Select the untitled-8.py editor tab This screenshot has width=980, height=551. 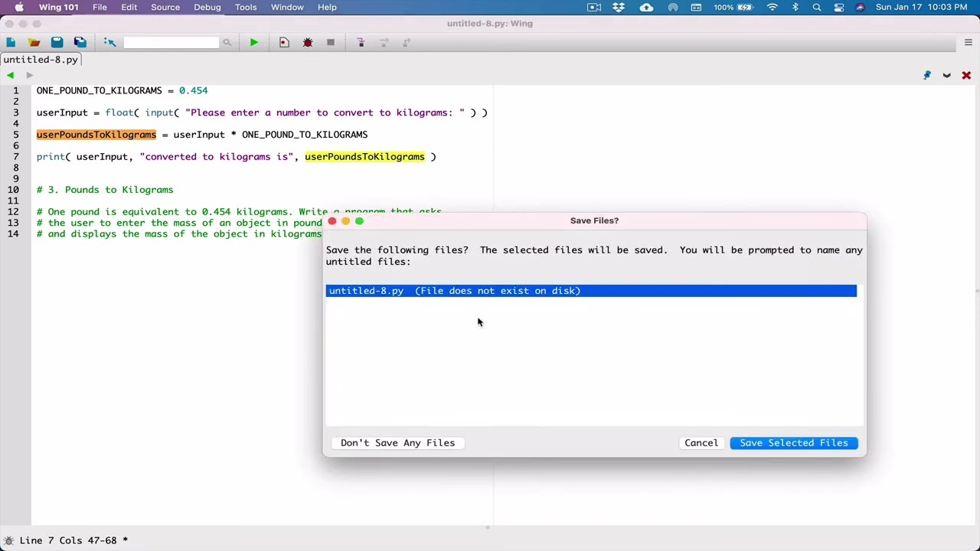click(x=41, y=60)
